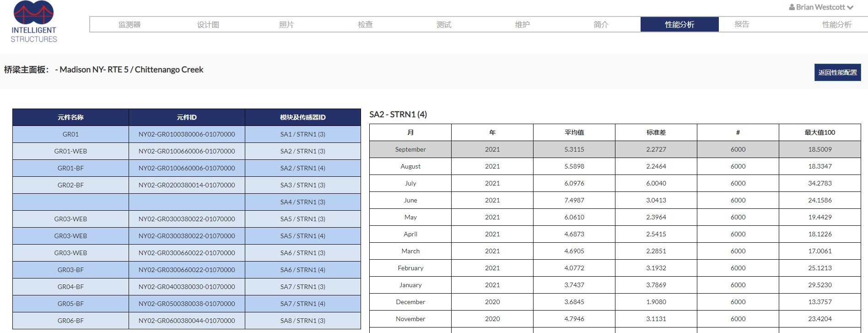Click the 平均值 column header
Image resolution: width=868 pixels, height=333 pixels.
[574, 132]
